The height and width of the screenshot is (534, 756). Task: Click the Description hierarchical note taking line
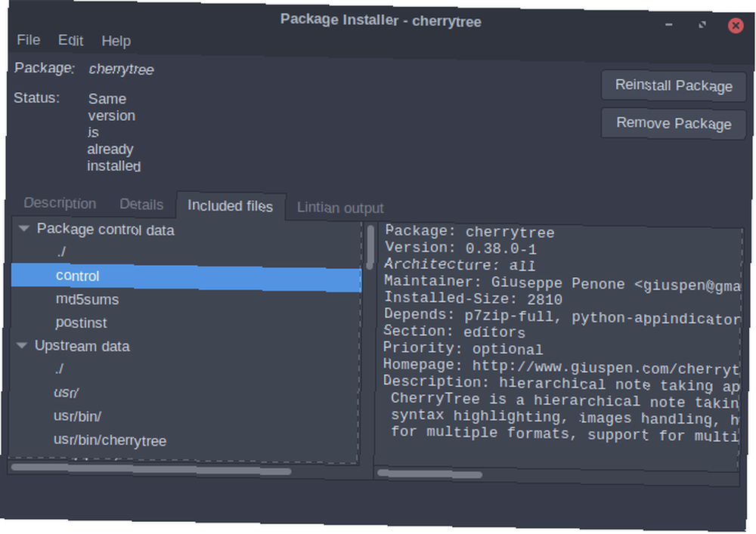tap(561, 384)
